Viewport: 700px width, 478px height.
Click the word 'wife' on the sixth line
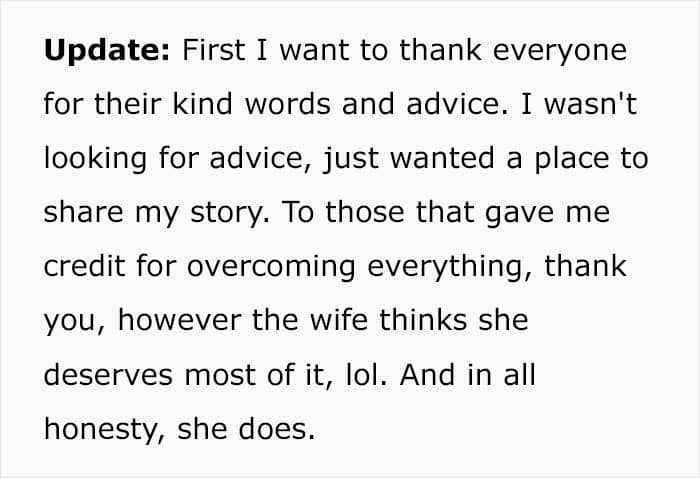pyautogui.click(x=339, y=320)
